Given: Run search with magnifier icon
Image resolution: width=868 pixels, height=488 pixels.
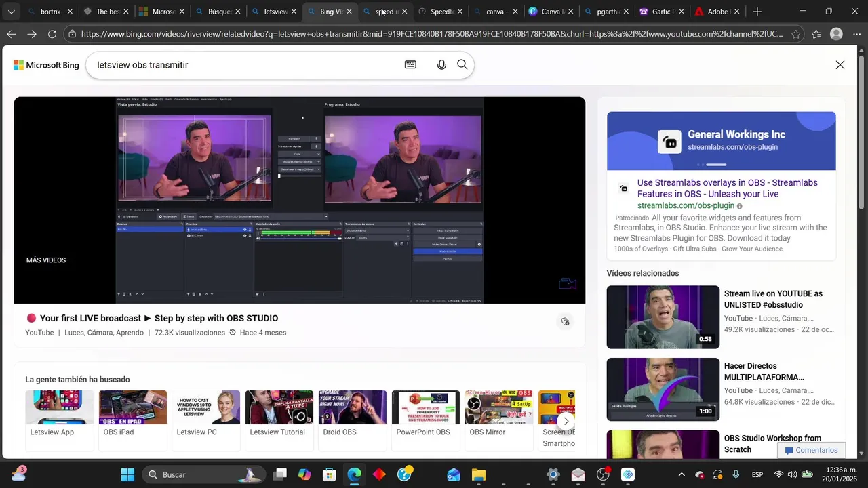Looking at the screenshot, I should 462,65.
